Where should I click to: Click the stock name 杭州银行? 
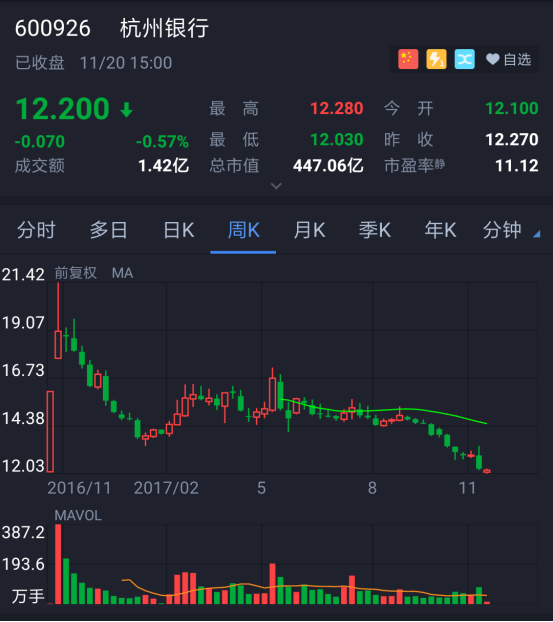pyautogui.click(x=164, y=28)
